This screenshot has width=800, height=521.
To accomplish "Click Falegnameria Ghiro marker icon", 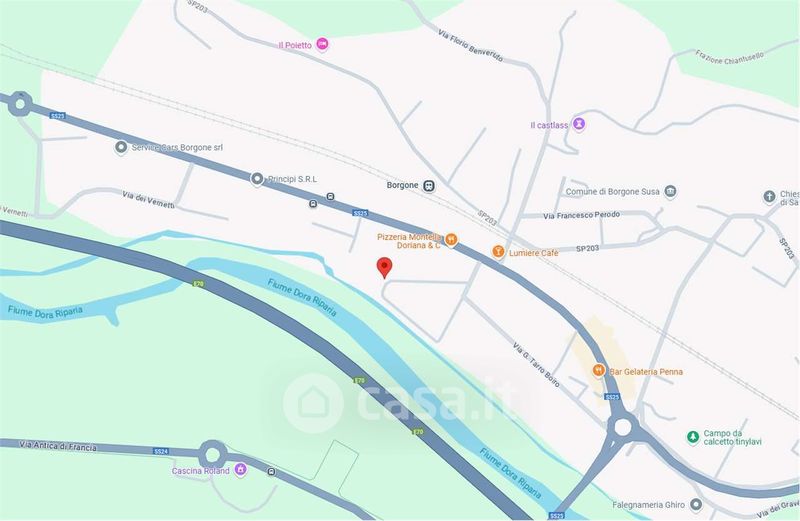I will pyautogui.click(x=696, y=505).
